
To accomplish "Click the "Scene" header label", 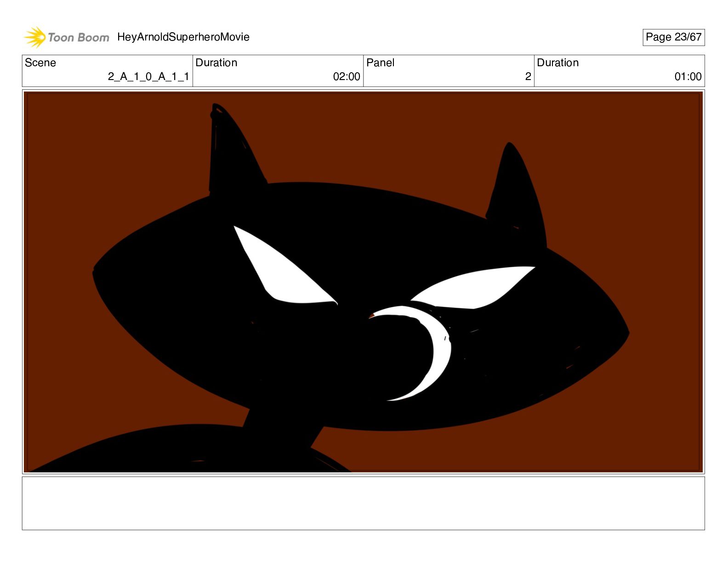I will [x=40, y=63].
